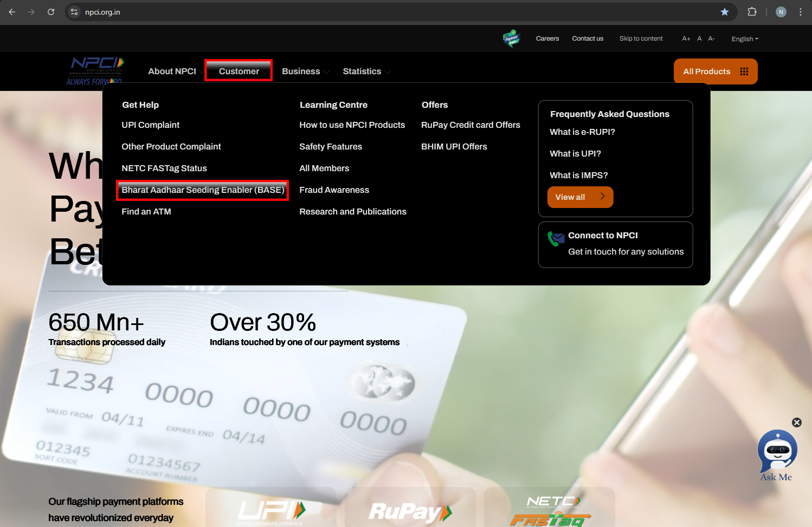
Task: Decrease font size with A-
Action: (711, 39)
